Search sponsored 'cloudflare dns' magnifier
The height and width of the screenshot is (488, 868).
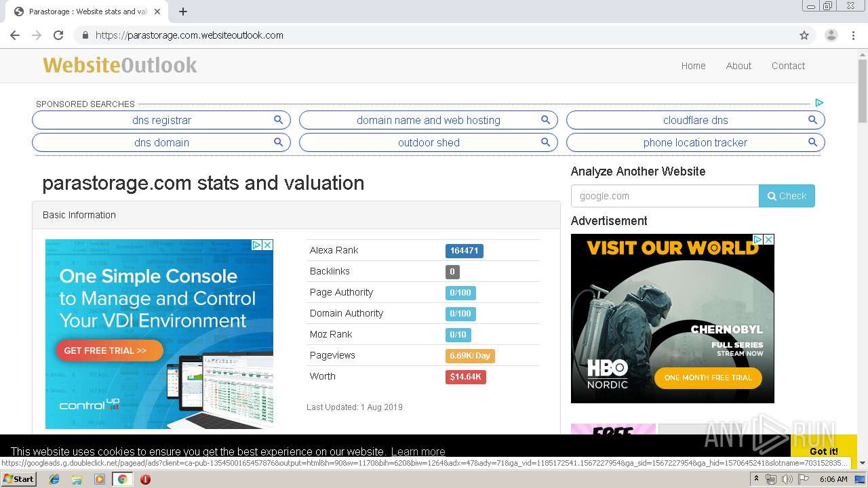point(812,120)
